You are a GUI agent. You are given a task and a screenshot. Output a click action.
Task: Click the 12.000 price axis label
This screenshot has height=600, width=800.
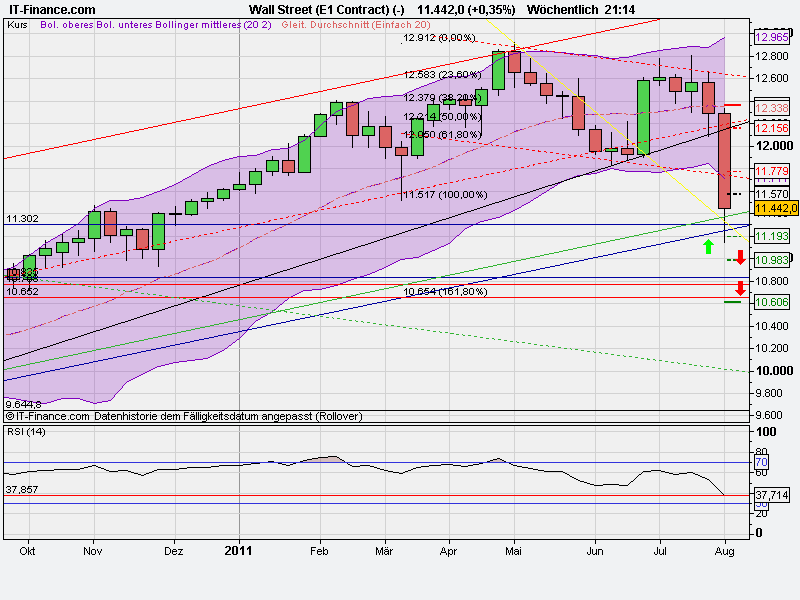pos(774,146)
